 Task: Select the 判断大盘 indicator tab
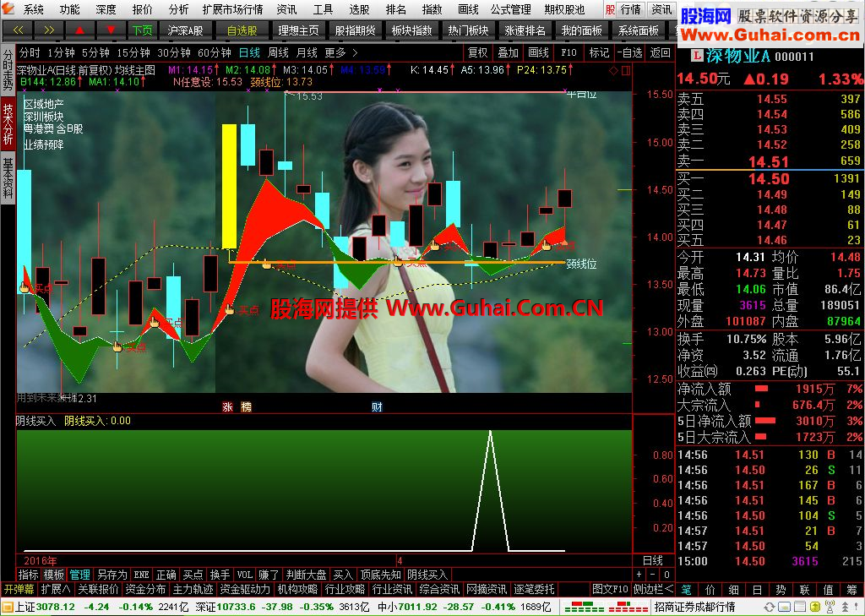pos(306,575)
